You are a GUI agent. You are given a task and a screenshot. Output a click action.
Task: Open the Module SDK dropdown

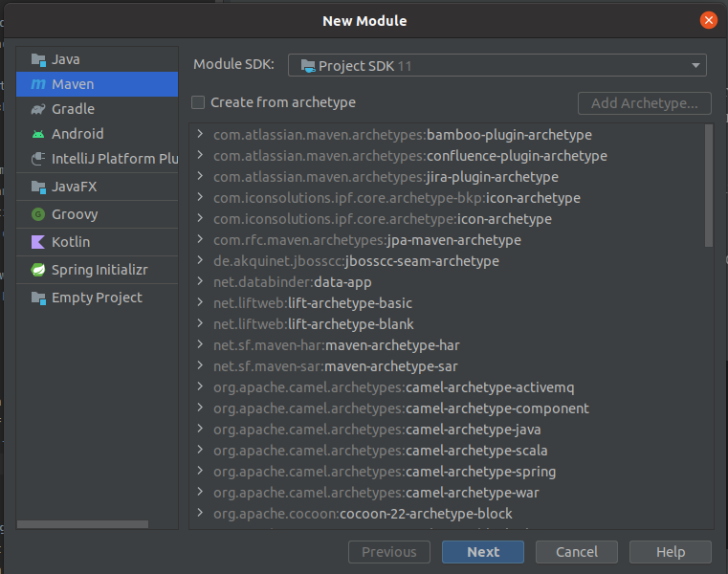click(496, 65)
